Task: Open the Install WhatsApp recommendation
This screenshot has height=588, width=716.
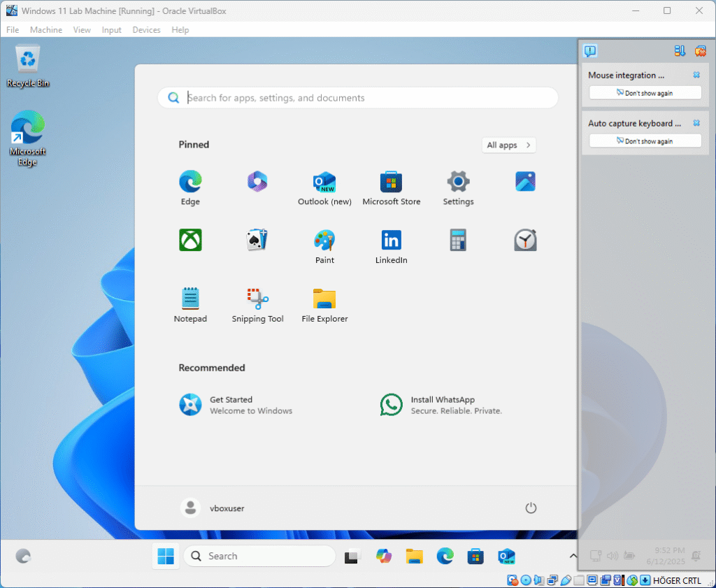Action: point(441,405)
